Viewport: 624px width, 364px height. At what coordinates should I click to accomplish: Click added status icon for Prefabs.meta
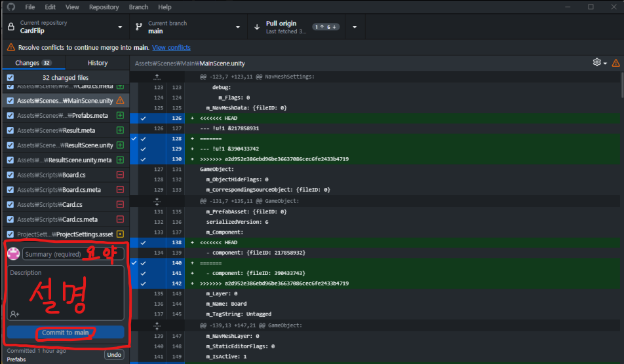(x=120, y=115)
